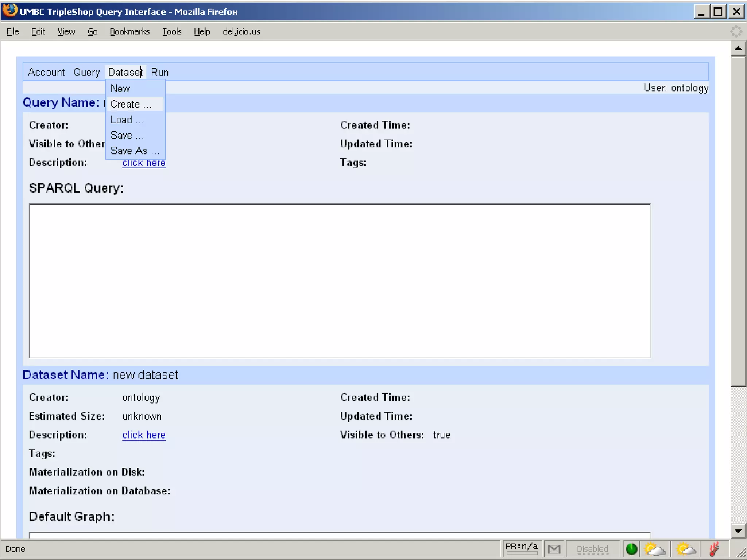The height and width of the screenshot is (560, 747).
Task: Click the Firefox logo in the title bar
Action: pyautogui.click(x=10, y=10)
